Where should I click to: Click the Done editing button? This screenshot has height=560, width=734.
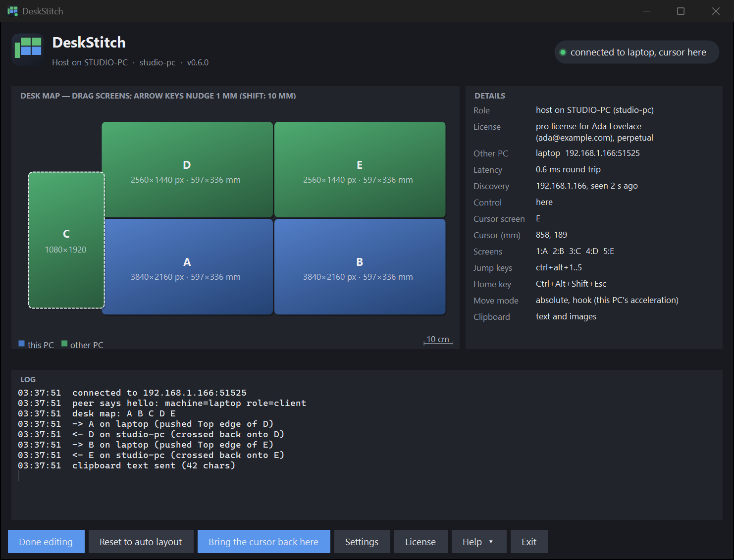[46, 542]
